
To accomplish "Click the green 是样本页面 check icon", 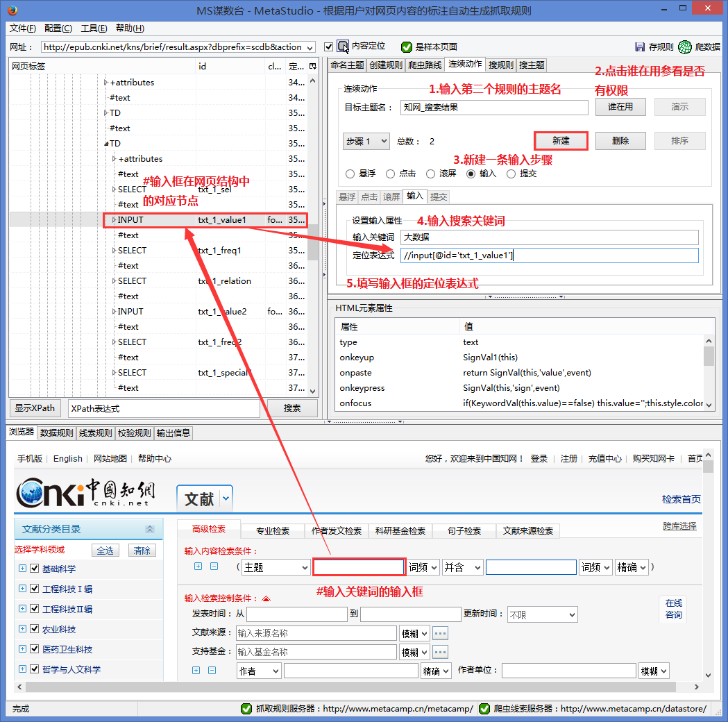I will click(407, 47).
